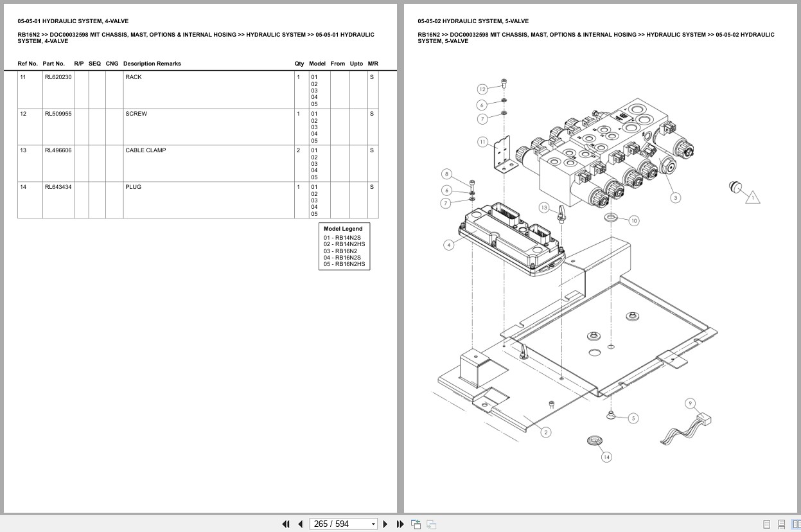Switch to single page view

tap(767, 524)
